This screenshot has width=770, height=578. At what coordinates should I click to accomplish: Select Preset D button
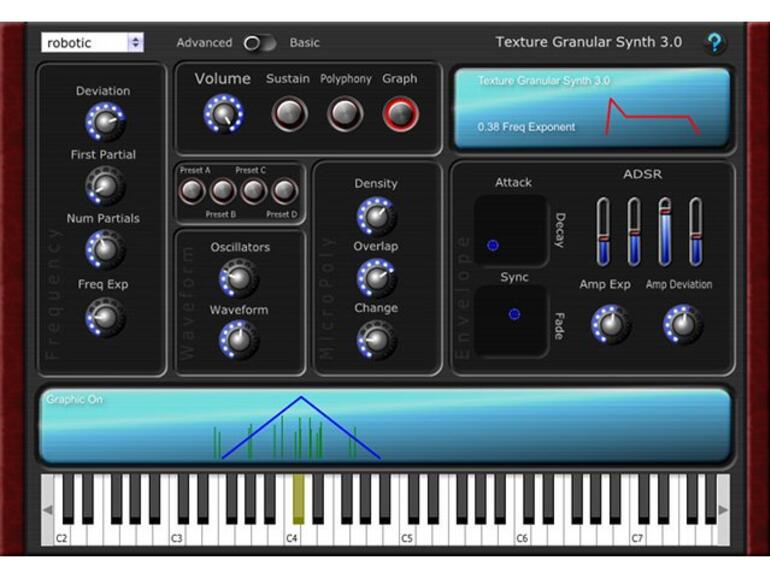tap(284, 191)
